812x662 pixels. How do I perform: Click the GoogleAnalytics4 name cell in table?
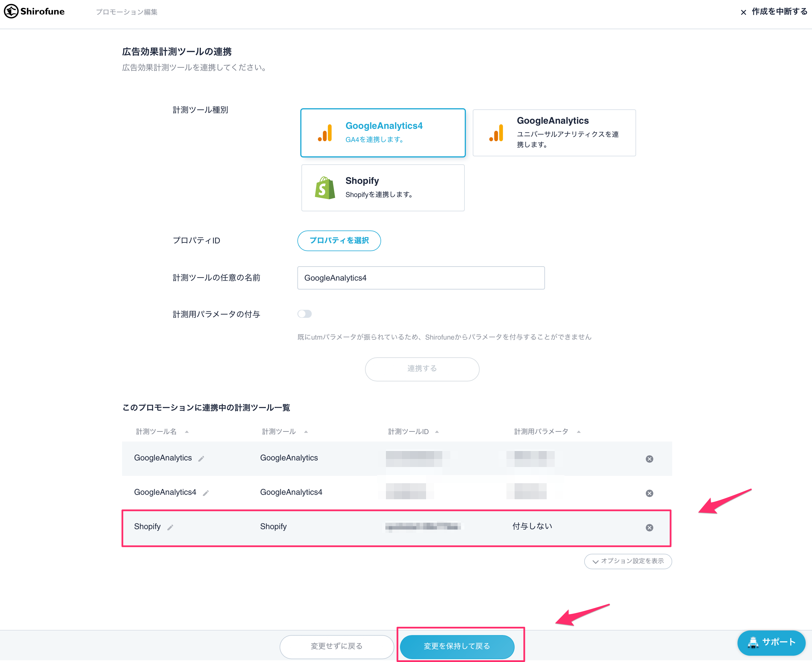(165, 492)
